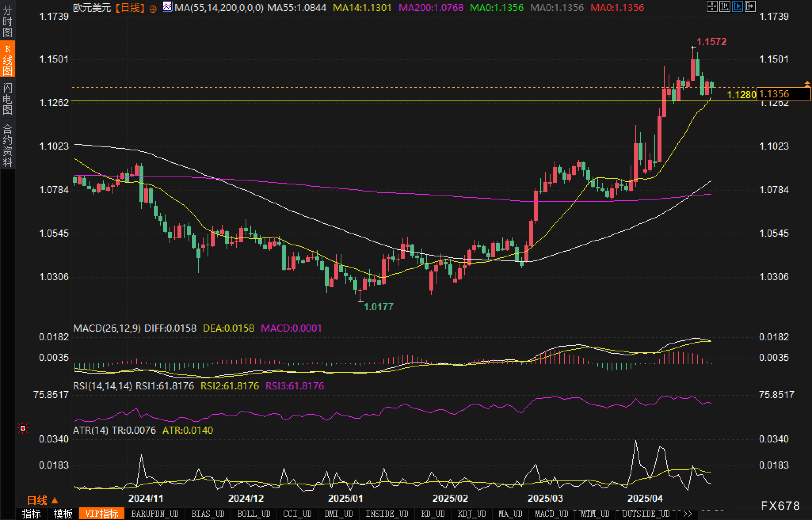Click the red alert icon left of ATR

click(x=23, y=428)
